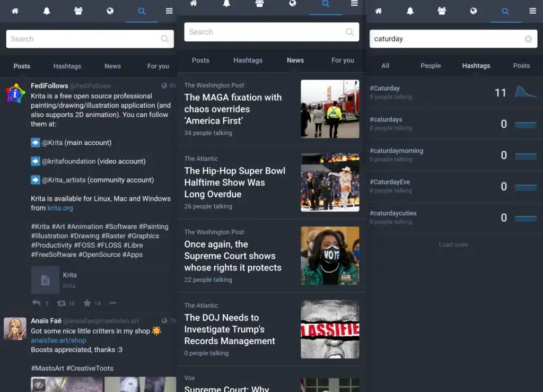Select Hashtags tab in middle panel

pyautogui.click(x=248, y=60)
